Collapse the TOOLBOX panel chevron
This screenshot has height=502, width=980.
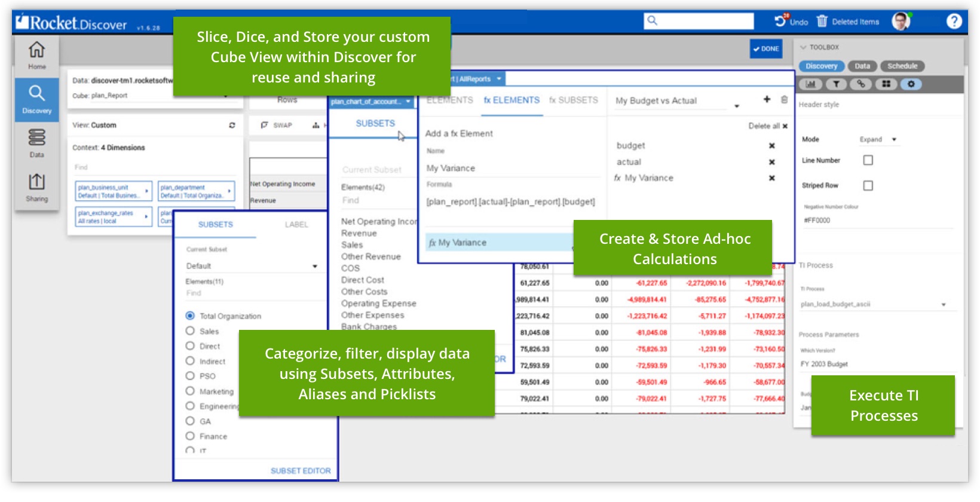803,47
